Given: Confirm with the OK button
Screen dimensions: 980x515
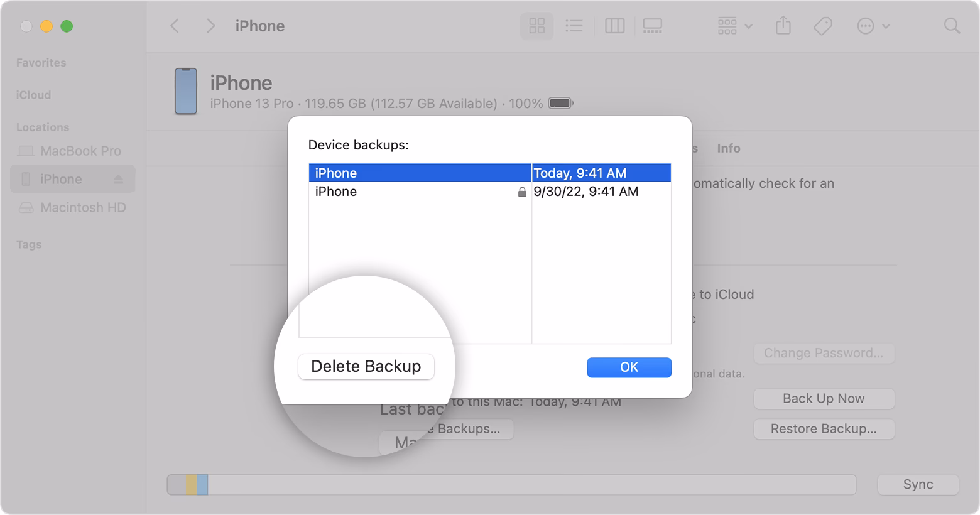Looking at the screenshot, I should [x=629, y=367].
